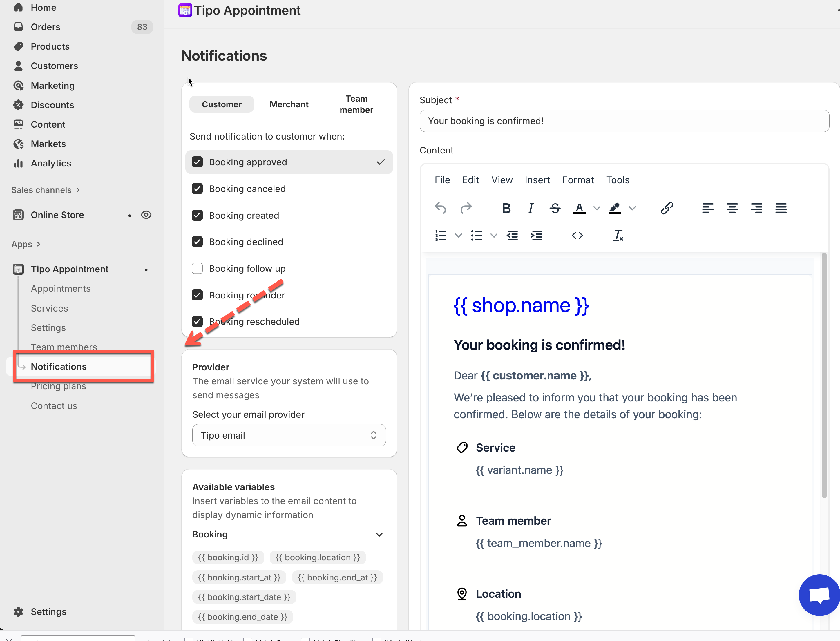Click the undo arrow in editor

[x=441, y=208]
